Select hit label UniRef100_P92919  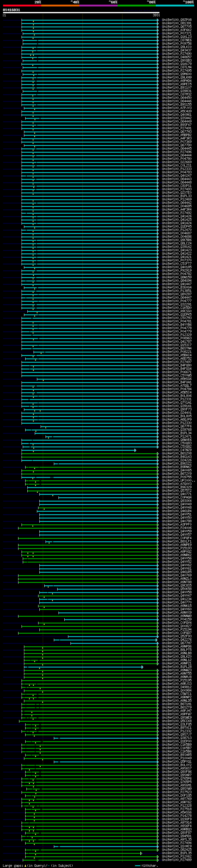tap(177, 271)
